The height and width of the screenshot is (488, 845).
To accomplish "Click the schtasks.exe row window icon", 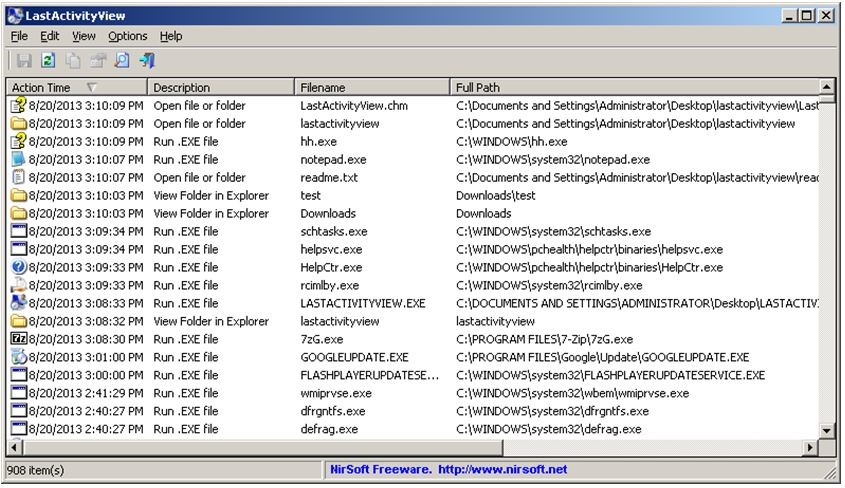I will [19, 231].
